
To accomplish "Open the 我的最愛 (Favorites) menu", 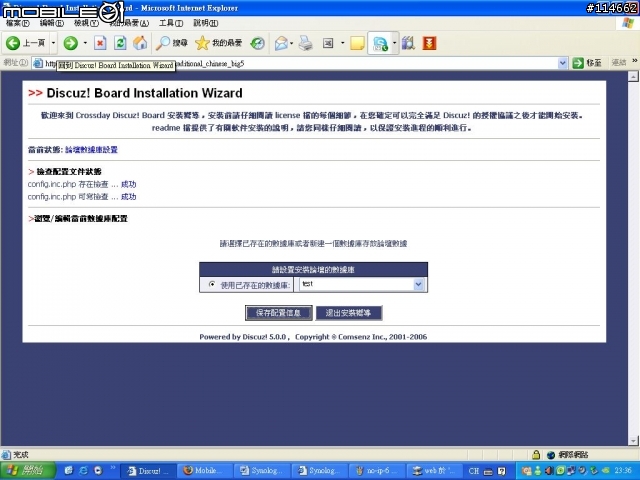I will (x=129, y=23).
